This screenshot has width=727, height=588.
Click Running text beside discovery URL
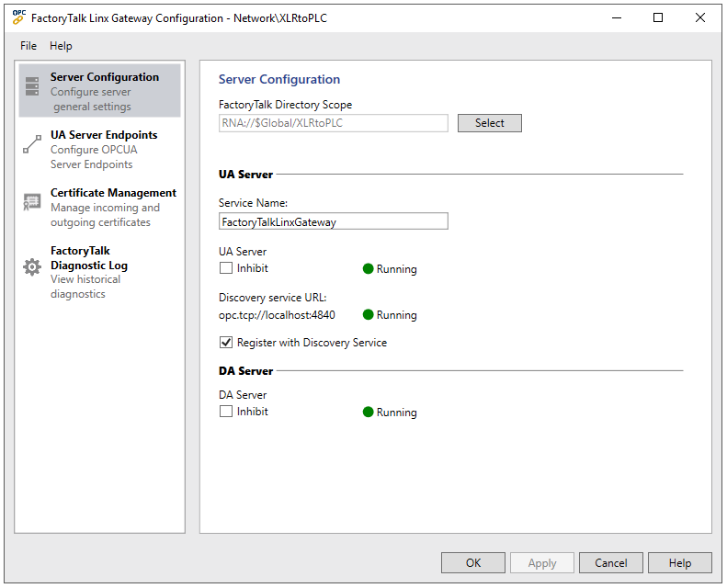(396, 315)
